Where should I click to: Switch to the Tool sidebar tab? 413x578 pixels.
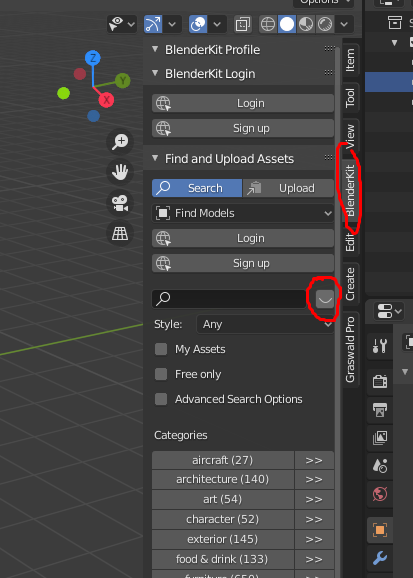click(350, 97)
